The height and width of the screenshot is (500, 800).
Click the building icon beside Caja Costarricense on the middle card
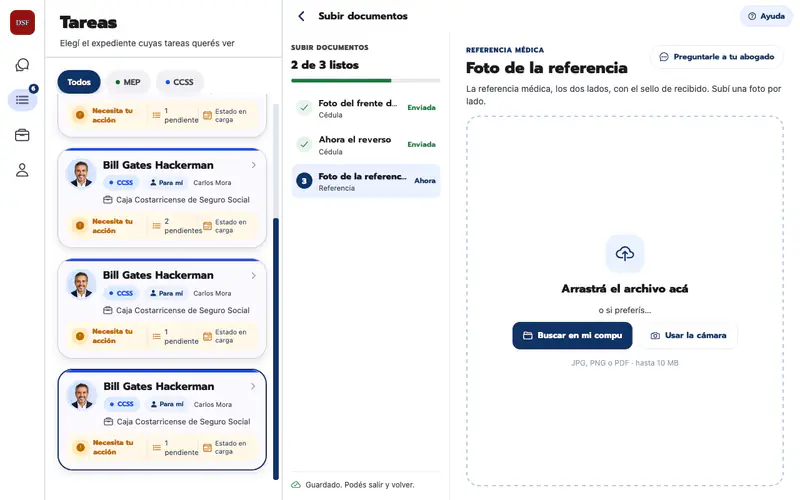108,310
